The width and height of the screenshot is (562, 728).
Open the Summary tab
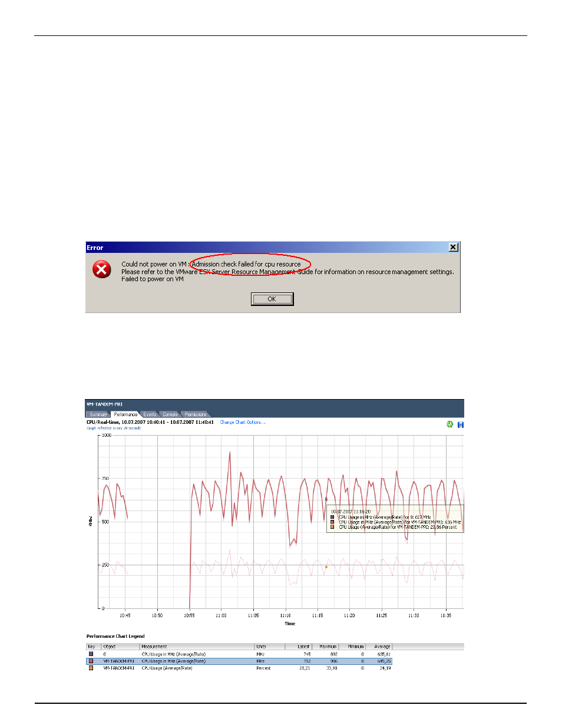98,414
